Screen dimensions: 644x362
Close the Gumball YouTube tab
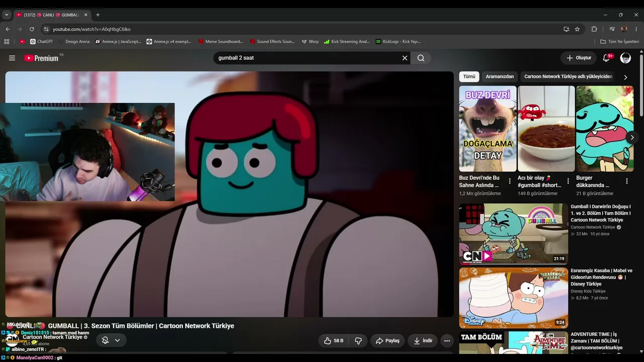coord(86,15)
